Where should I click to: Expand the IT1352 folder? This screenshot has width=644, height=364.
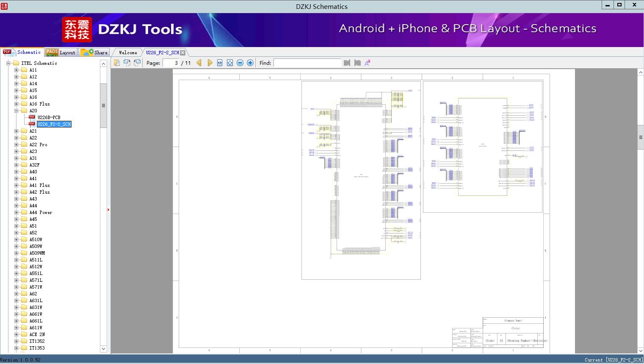[16, 341]
